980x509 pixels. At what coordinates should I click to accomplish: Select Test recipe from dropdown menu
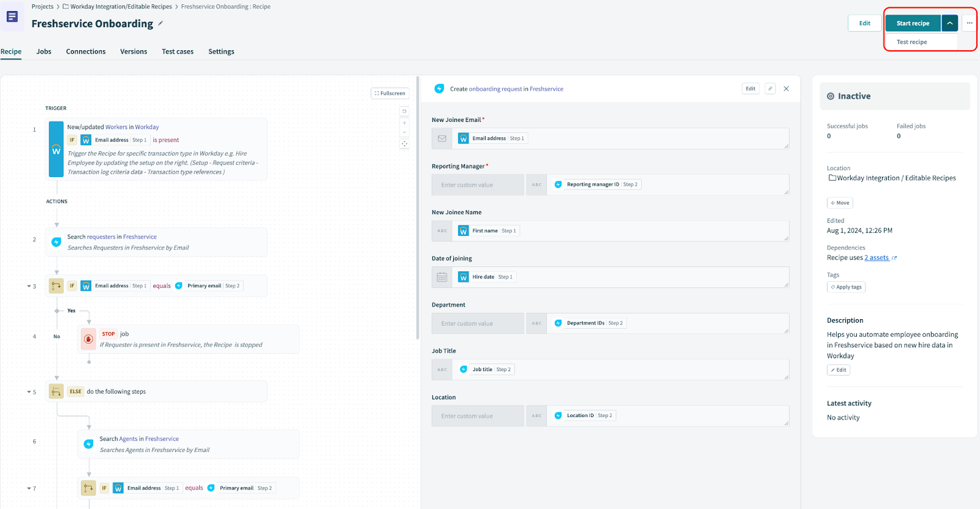pos(911,42)
